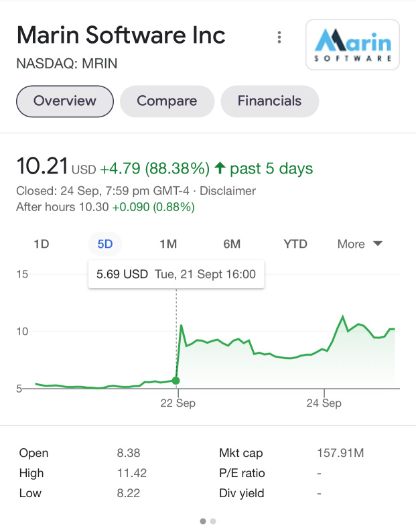Click the Open value 8.38
Screen dimensions: 416x532
click(x=128, y=453)
